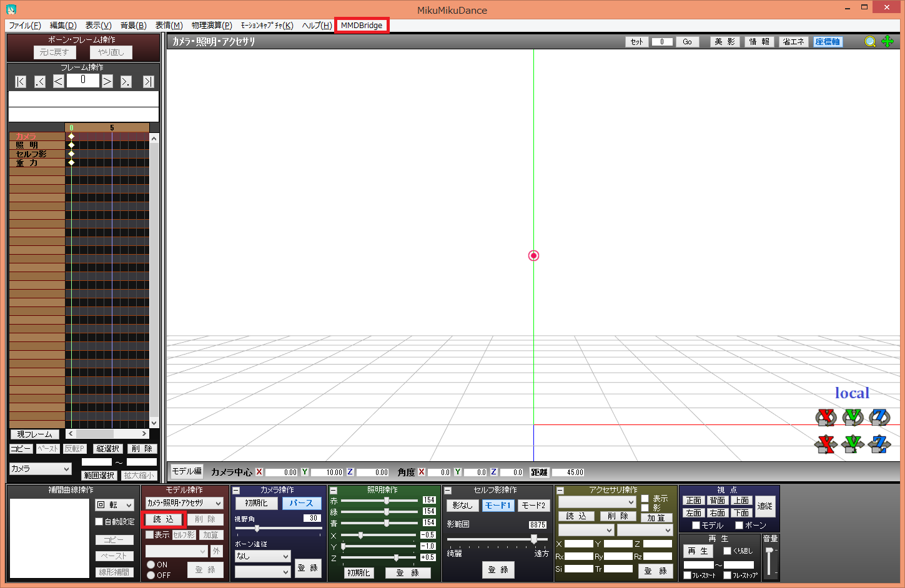
Task: Open the 物理演算(P) menu
Action: (212, 26)
